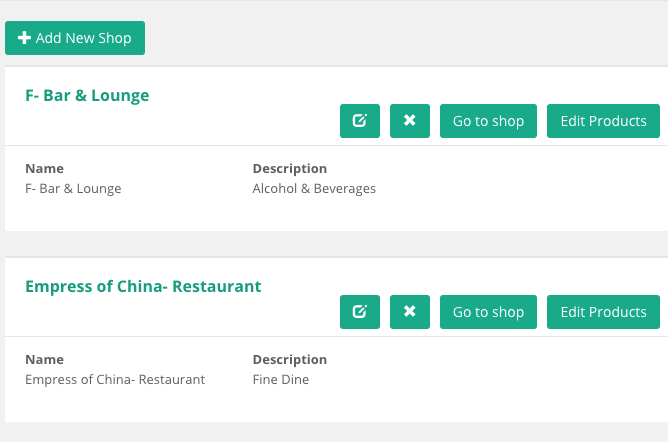Select the name value F- Bar & Lounge text
This screenshot has height=442, width=668.
pyautogui.click(x=73, y=189)
